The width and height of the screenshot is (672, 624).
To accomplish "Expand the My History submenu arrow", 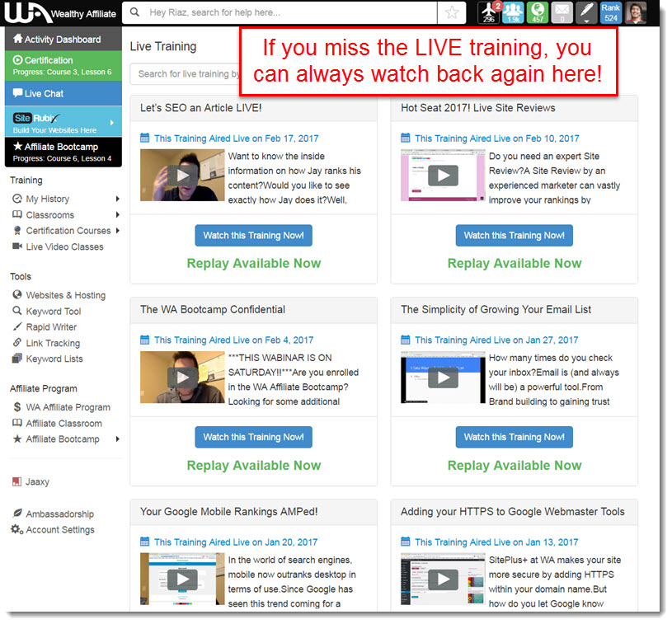I will [x=117, y=199].
